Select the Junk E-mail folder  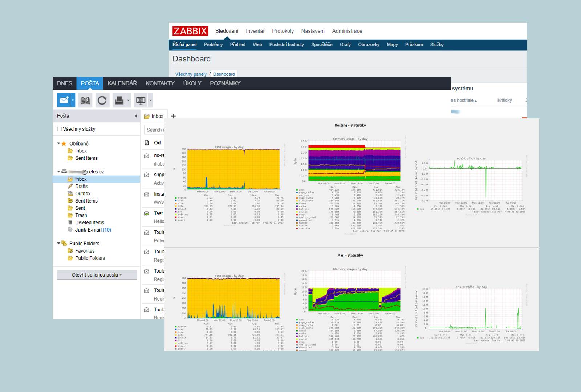click(88, 230)
